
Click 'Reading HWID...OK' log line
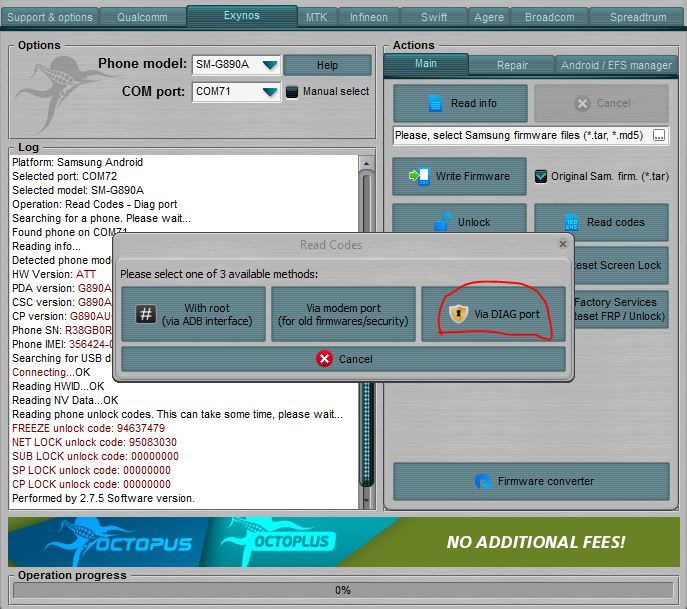tap(58, 386)
